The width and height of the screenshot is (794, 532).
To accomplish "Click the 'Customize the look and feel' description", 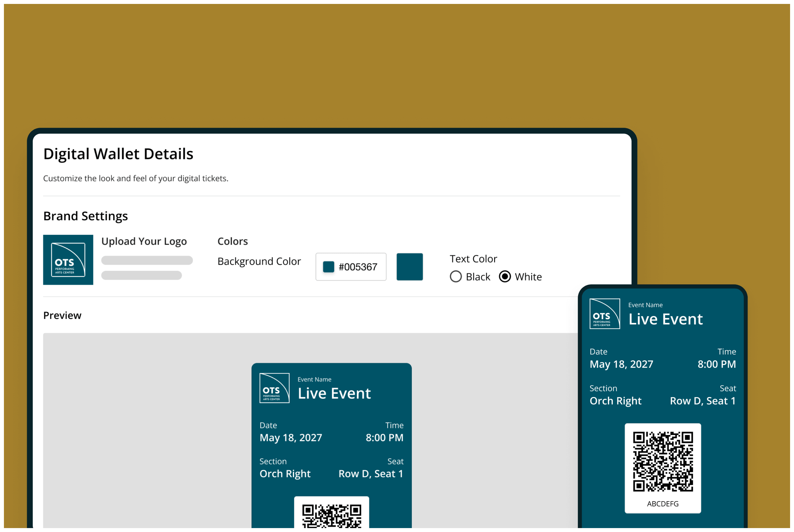I will [136, 179].
